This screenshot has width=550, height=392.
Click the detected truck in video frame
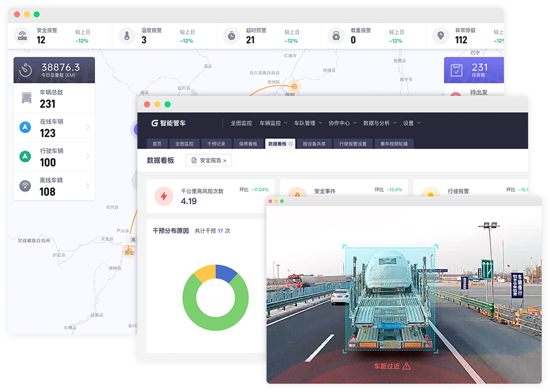point(390,300)
